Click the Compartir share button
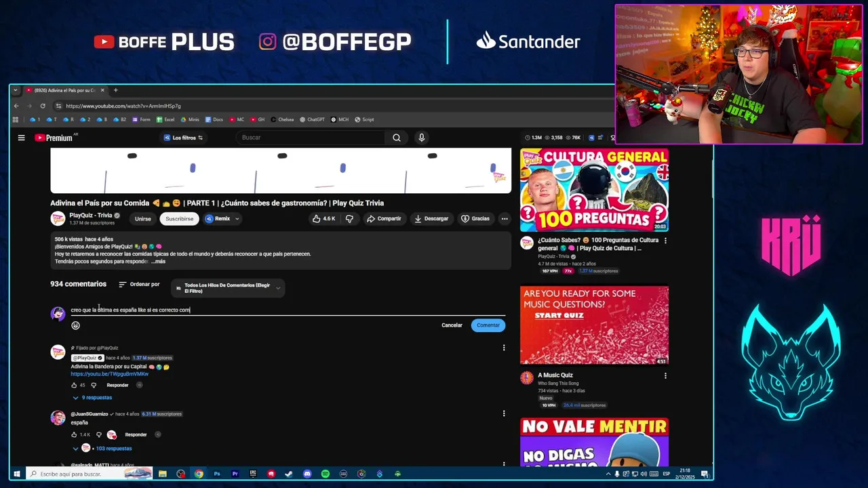Screen dimensions: 868x488 pos(384,219)
